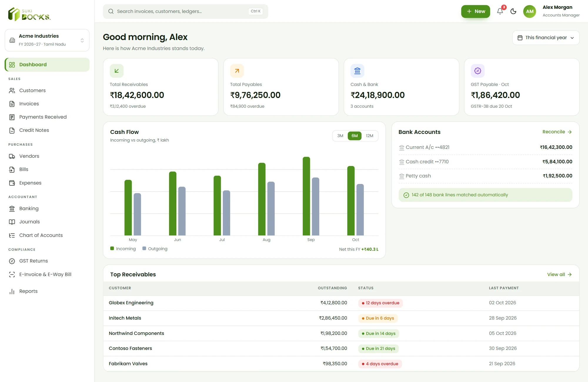The width and height of the screenshot is (588, 382).
Task: Click the E-Invoice scan icon
Action: tap(12, 275)
